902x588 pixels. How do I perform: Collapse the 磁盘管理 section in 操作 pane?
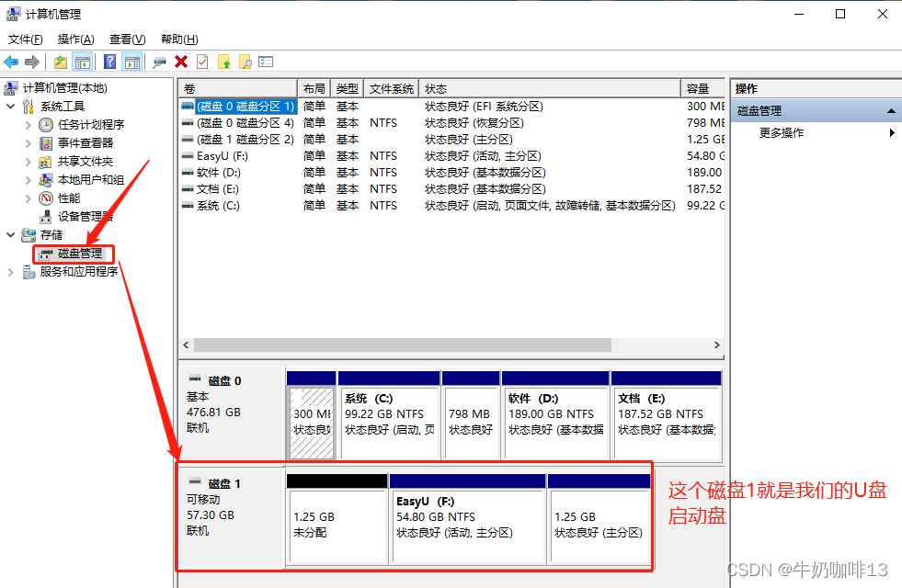point(891,111)
